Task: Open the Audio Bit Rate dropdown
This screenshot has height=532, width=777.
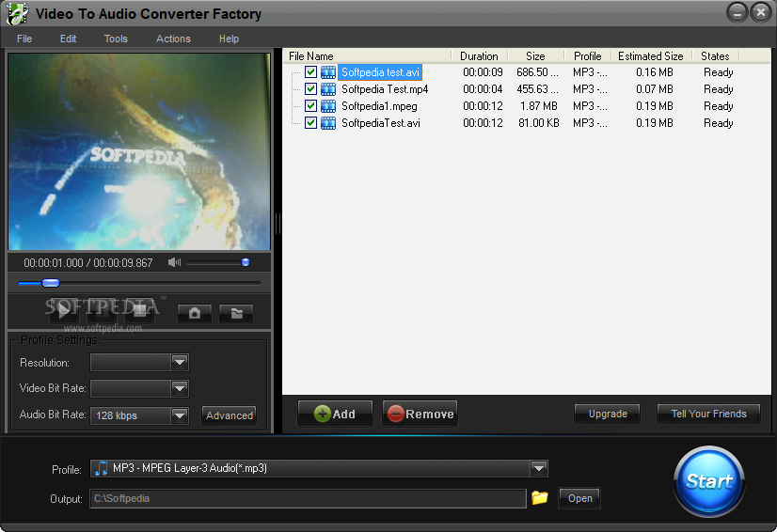Action: click(180, 415)
